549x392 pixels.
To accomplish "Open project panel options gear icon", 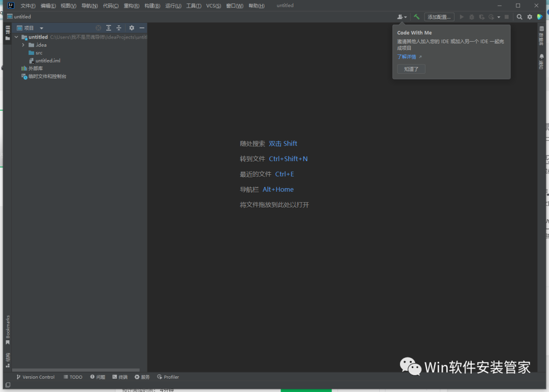I will 132,28.
